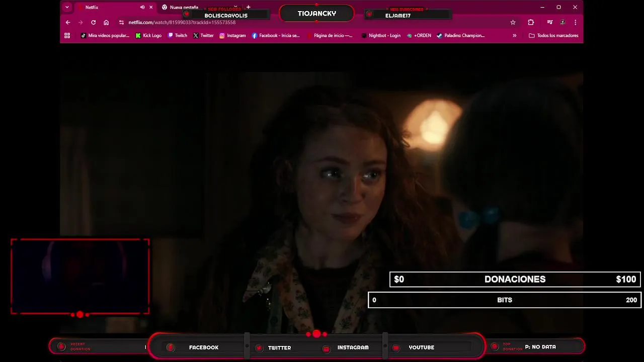644x362 pixels.
Task: Open the Chrome profile avatar
Action: point(562,22)
